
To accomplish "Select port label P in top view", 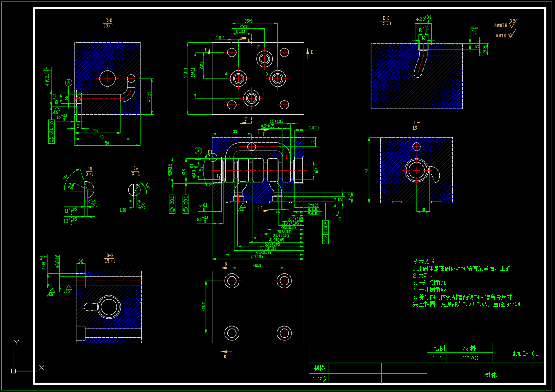I will coord(259,48).
